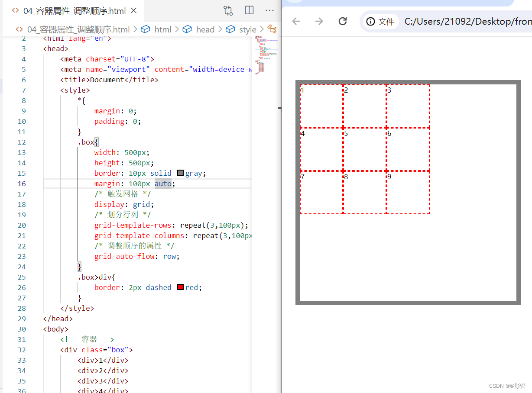This screenshot has width=532, height=393.
Task: Click '<div>3</div>' on line 35
Action: [x=103, y=381]
